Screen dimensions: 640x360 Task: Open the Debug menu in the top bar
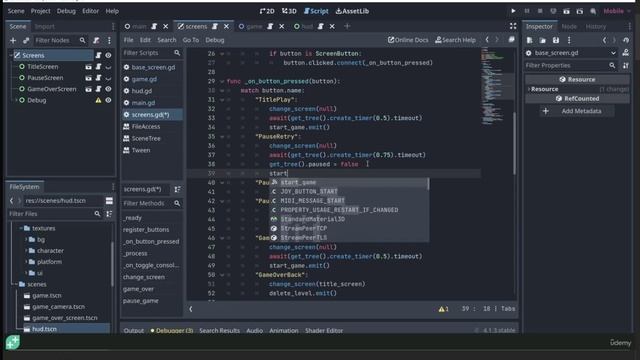[66, 11]
